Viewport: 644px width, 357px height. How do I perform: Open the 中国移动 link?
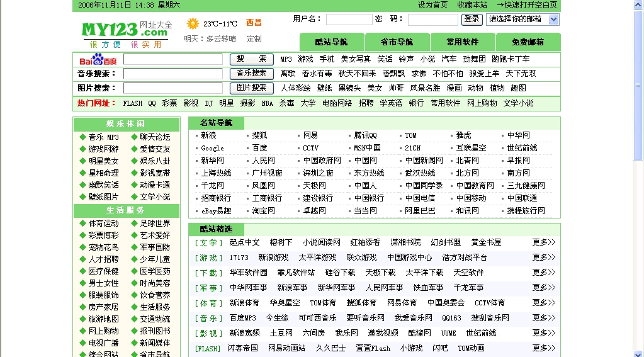pyautogui.click(x=471, y=198)
